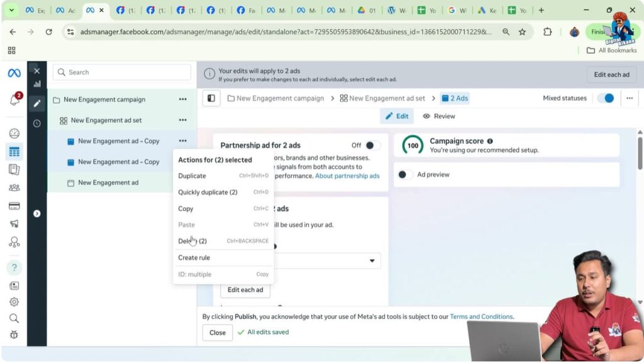Close the editing panel with X icon

tap(37, 71)
